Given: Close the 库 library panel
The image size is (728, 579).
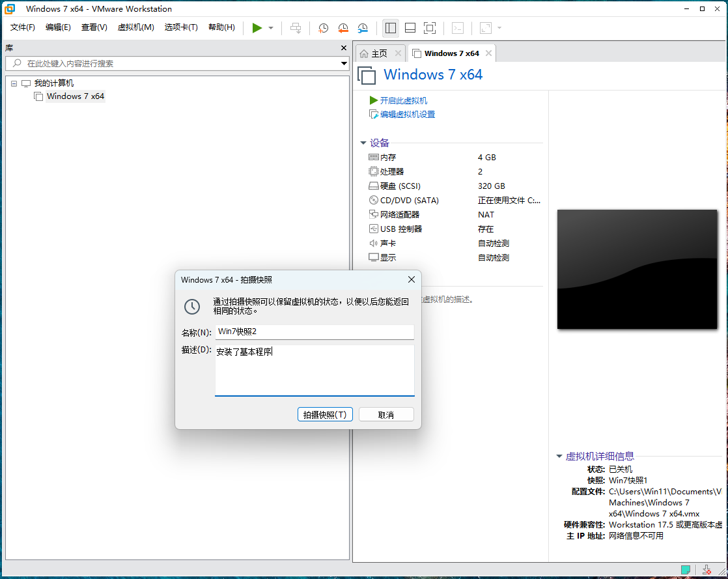Looking at the screenshot, I should pyautogui.click(x=344, y=48).
